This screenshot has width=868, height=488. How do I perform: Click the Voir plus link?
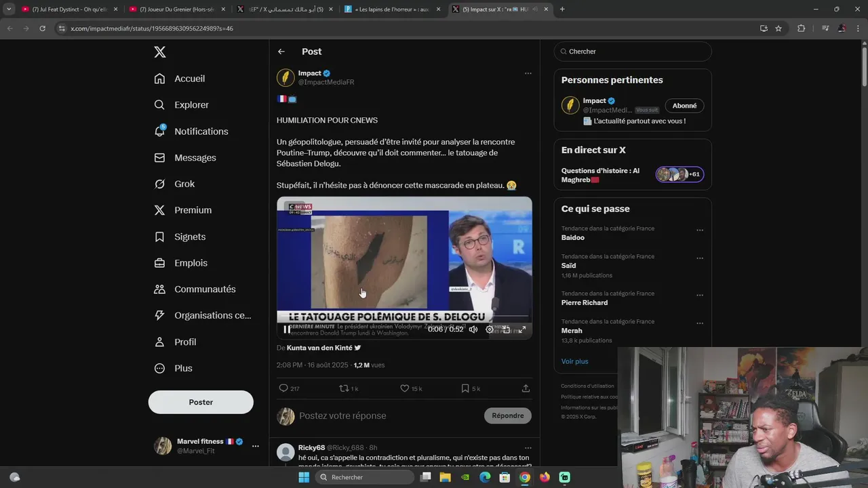(x=575, y=361)
